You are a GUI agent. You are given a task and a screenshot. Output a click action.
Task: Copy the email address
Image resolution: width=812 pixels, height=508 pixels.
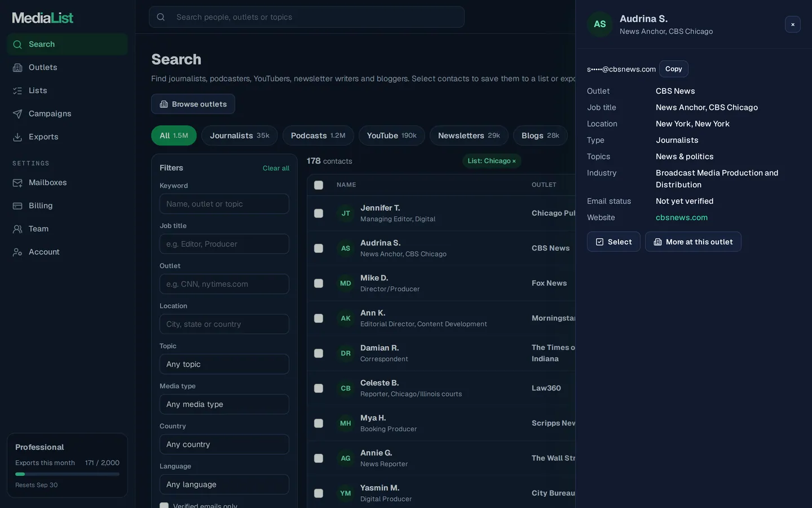[x=674, y=69]
